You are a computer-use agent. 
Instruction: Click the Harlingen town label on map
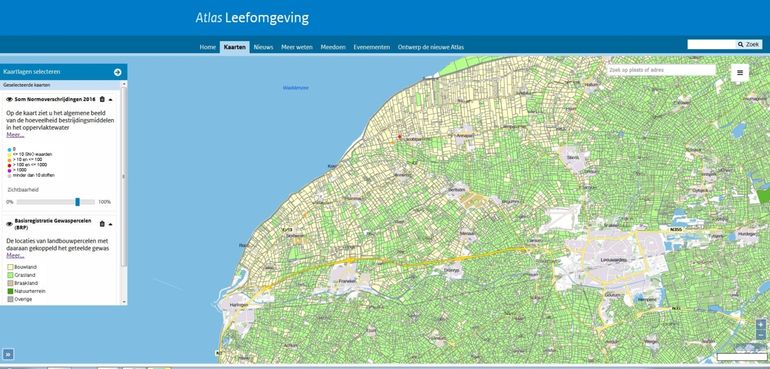click(x=239, y=305)
